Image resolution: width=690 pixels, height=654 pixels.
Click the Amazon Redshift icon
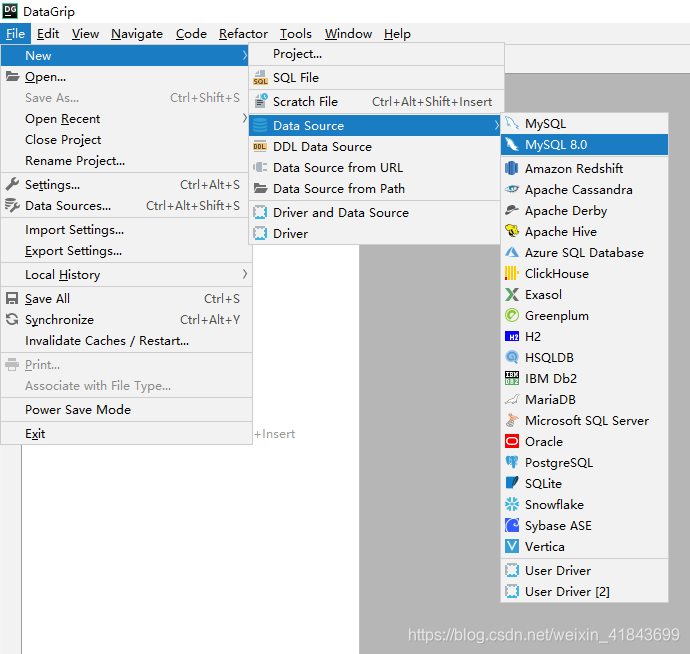(511, 168)
